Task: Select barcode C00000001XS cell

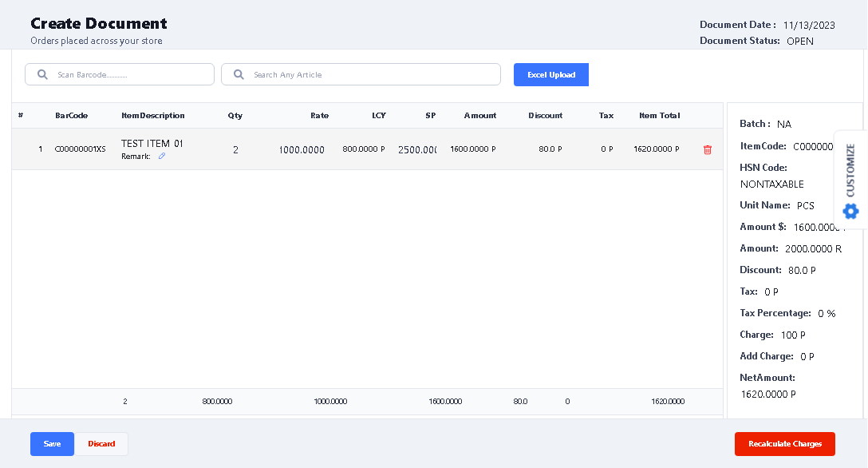Action: [x=80, y=149]
